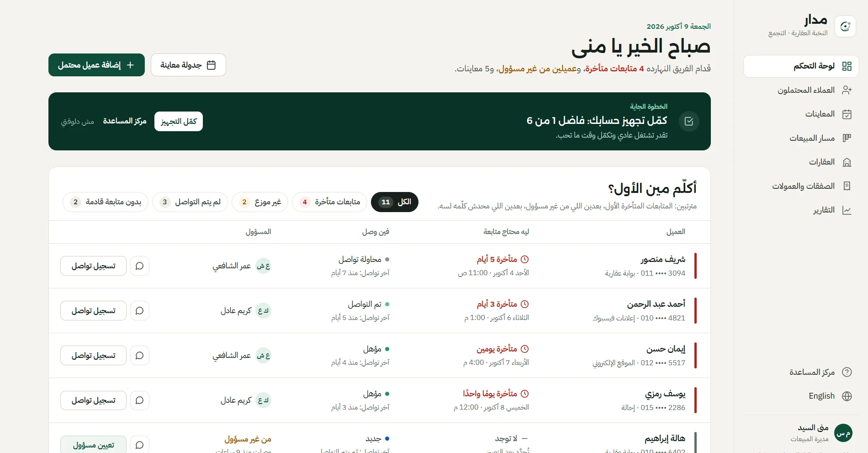868x453 pixels.
Task: Click chat icon in إيمان حسن row
Action: coord(140,356)
